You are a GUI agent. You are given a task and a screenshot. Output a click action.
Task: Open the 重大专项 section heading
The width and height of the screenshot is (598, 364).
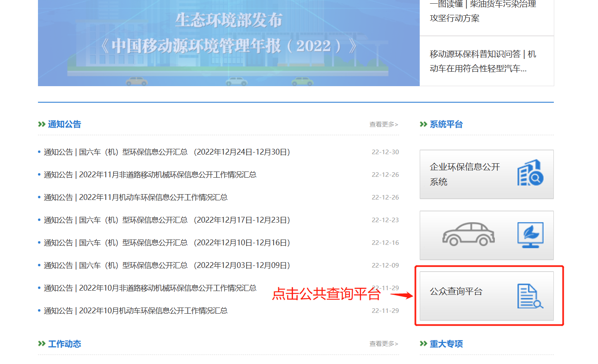point(446,343)
